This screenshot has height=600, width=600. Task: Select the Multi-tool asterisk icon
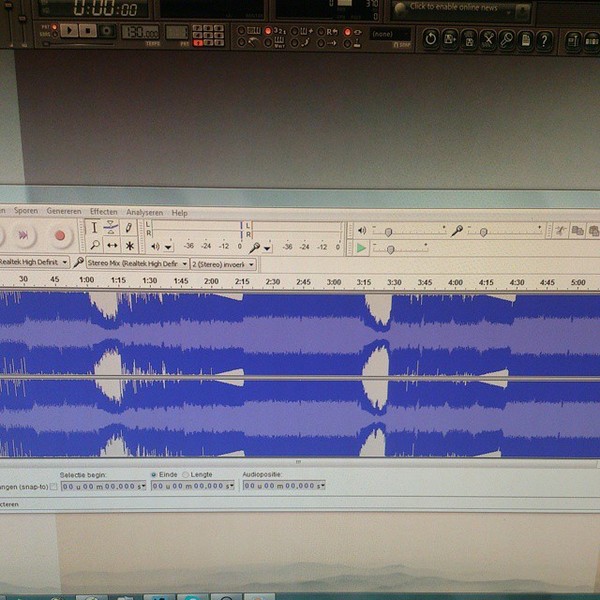coord(130,246)
